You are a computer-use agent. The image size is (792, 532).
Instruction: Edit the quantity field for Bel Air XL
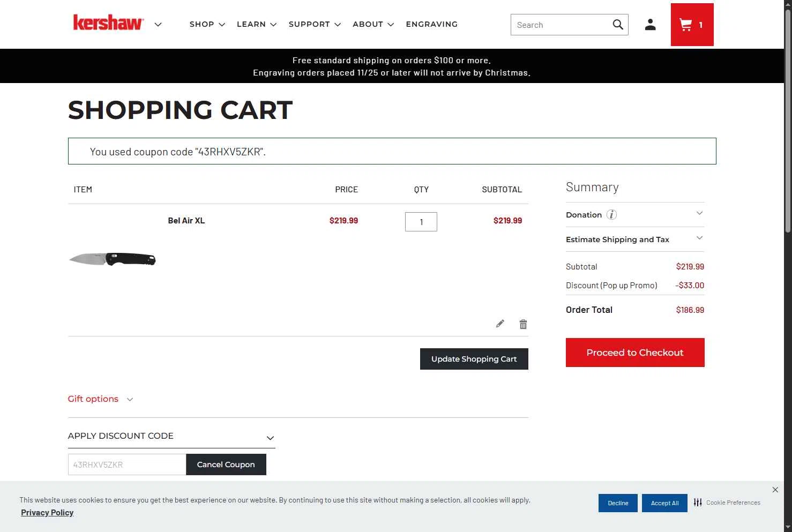click(x=421, y=222)
